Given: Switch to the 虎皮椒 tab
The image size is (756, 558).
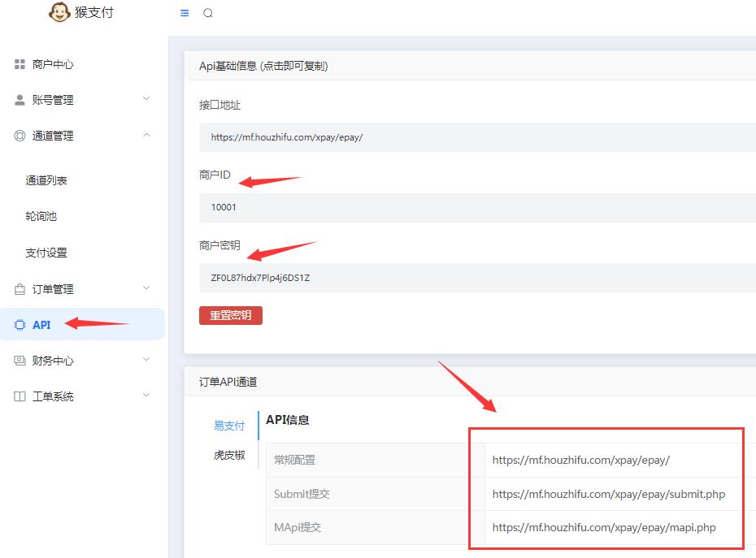Looking at the screenshot, I should tap(229, 455).
